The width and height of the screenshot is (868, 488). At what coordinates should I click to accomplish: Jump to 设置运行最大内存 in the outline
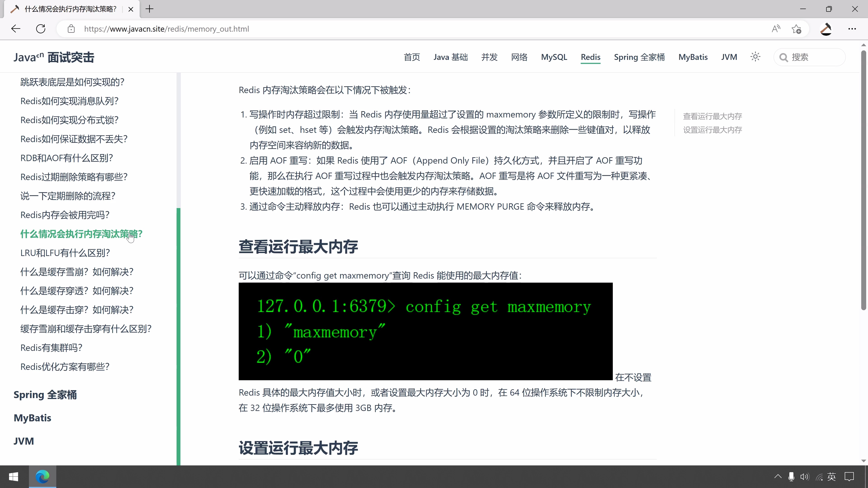pyautogui.click(x=712, y=130)
